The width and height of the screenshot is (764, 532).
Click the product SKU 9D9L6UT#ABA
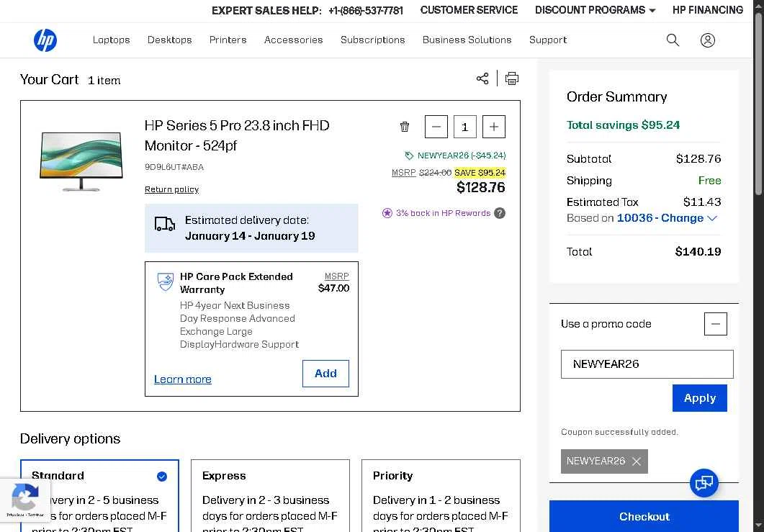(174, 167)
